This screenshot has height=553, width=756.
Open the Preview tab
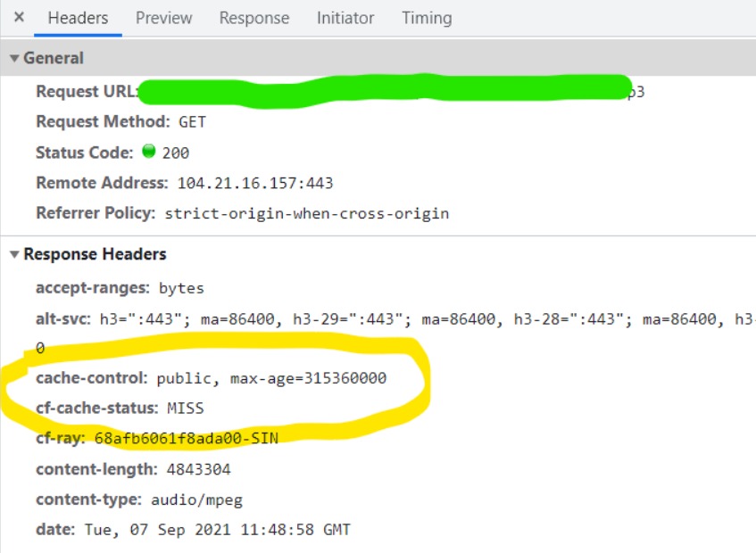click(163, 18)
